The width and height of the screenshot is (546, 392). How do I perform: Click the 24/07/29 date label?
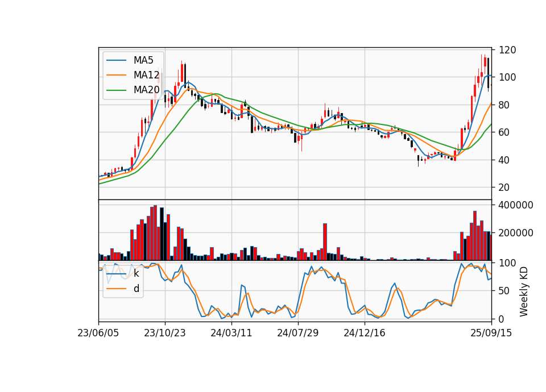click(x=297, y=333)
